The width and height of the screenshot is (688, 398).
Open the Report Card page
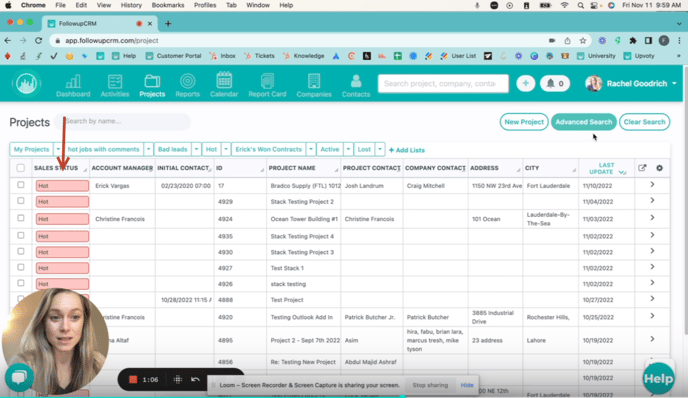(267, 85)
